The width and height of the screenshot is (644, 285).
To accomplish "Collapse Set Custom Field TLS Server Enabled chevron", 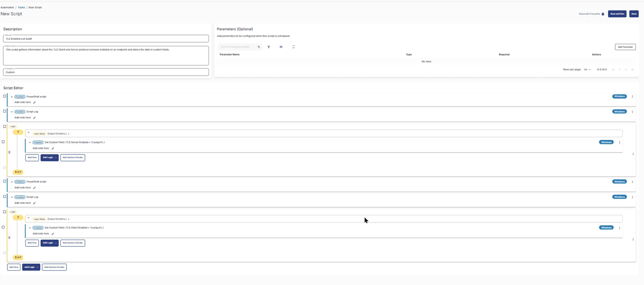I will [30, 142].
